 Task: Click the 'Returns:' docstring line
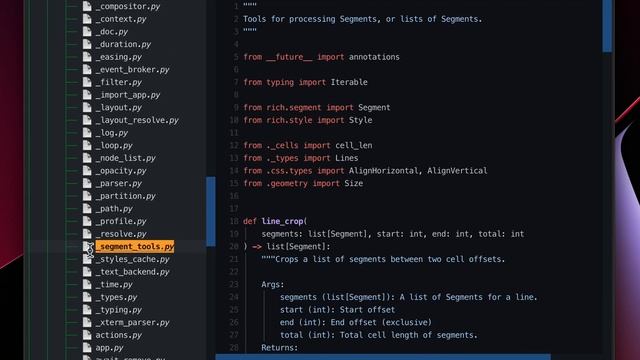pos(280,348)
